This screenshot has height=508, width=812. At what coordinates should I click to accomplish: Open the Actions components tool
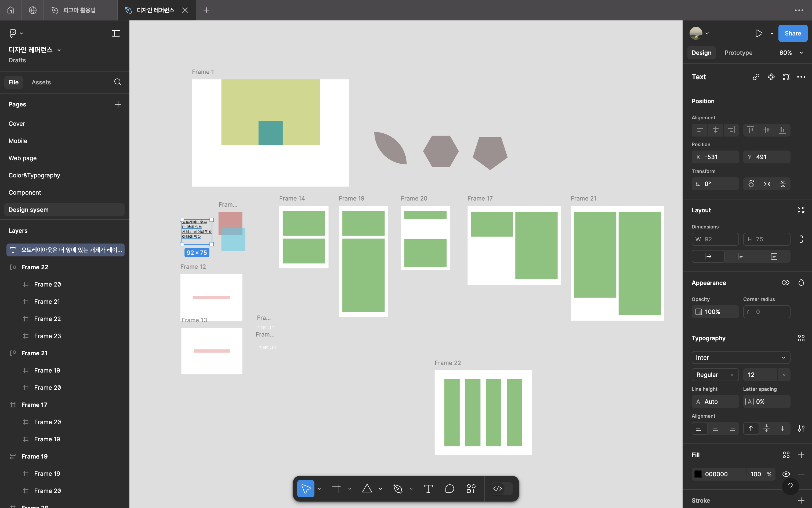pyautogui.click(x=471, y=489)
